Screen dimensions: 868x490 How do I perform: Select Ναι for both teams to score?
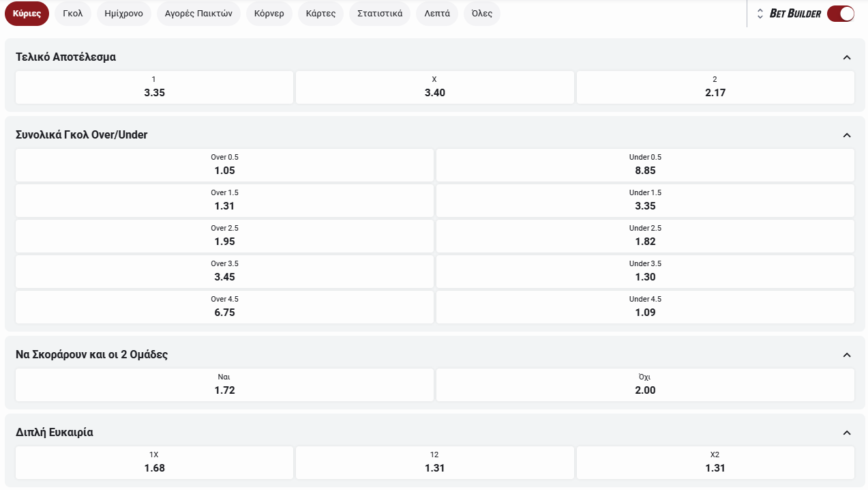(224, 385)
